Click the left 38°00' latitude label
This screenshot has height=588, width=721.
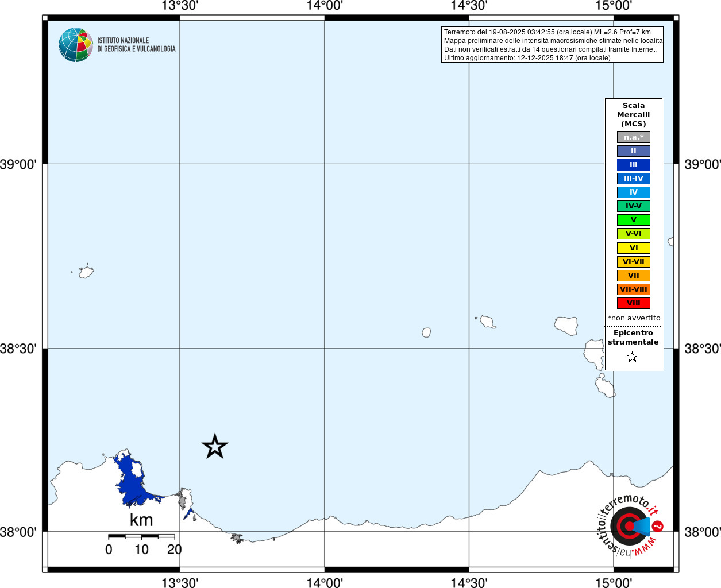[x=18, y=532]
